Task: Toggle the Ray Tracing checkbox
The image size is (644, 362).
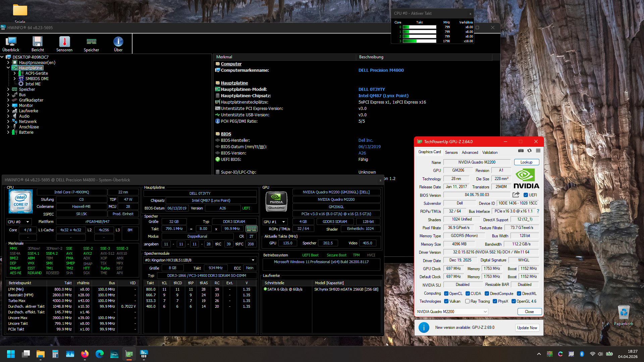Action: [x=467, y=301]
